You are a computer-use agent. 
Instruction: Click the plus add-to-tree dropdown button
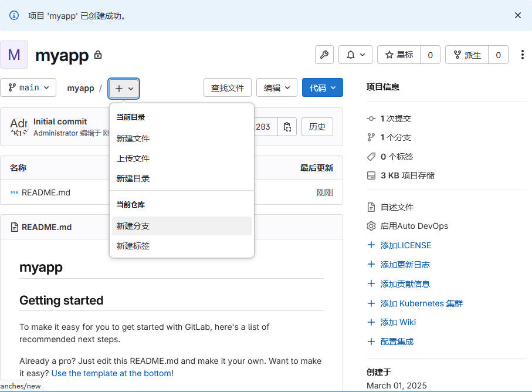pos(124,88)
